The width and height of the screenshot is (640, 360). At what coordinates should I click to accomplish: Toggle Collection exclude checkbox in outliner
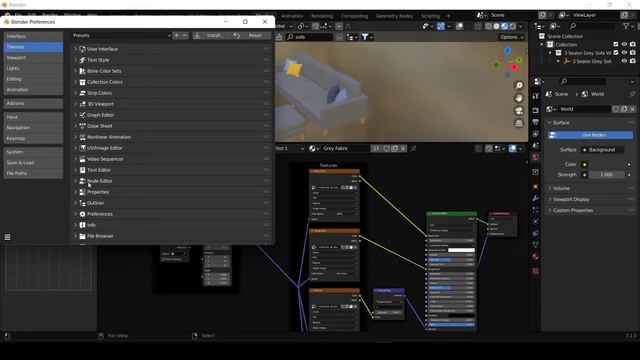[x=616, y=44]
